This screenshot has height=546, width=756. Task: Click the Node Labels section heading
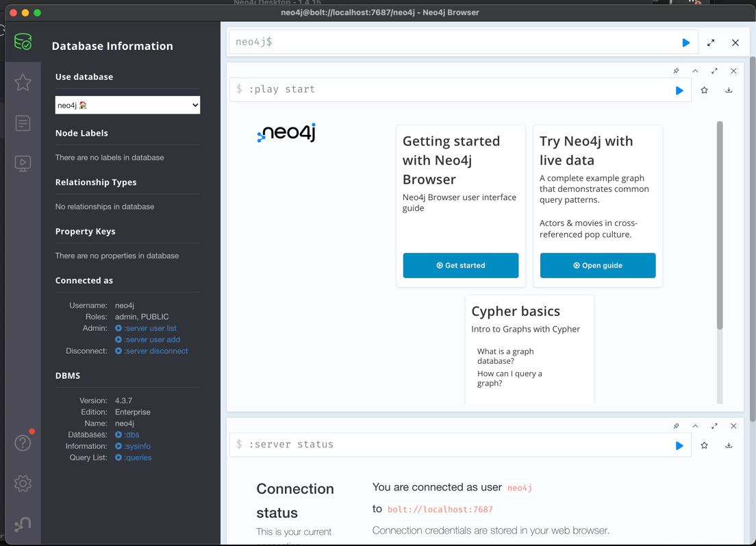click(81, 133)
